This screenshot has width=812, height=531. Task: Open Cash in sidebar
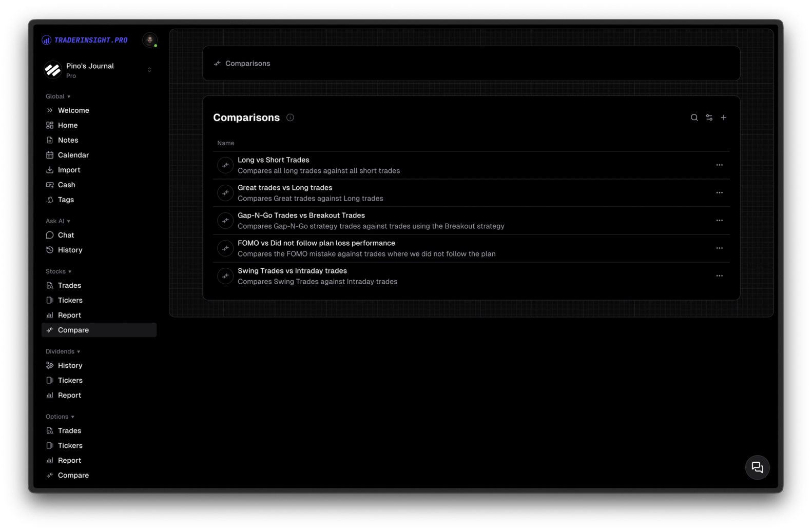pos(99,185)
